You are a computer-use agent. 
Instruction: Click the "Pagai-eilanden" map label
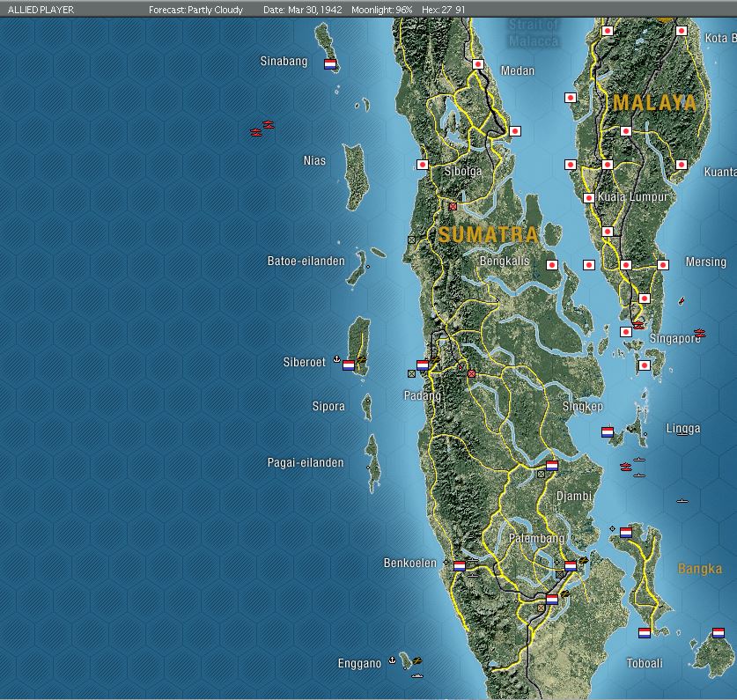click(x=306, y=462)
